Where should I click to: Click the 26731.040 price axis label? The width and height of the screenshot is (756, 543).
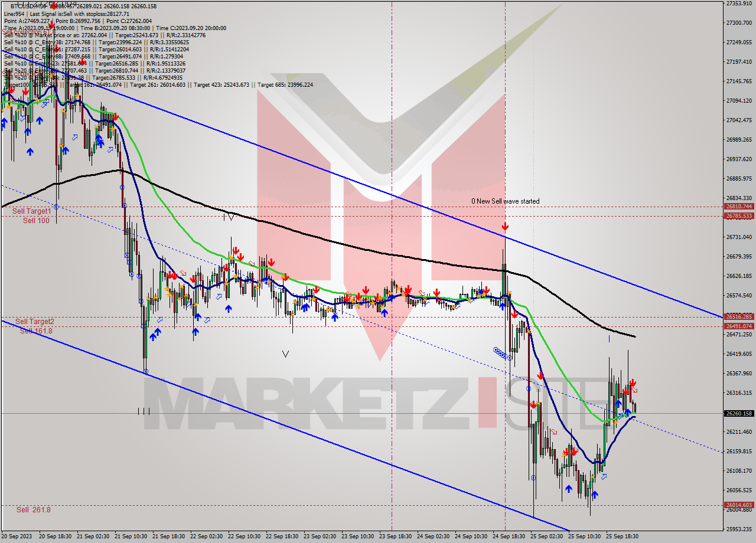(x=739, y=237)
